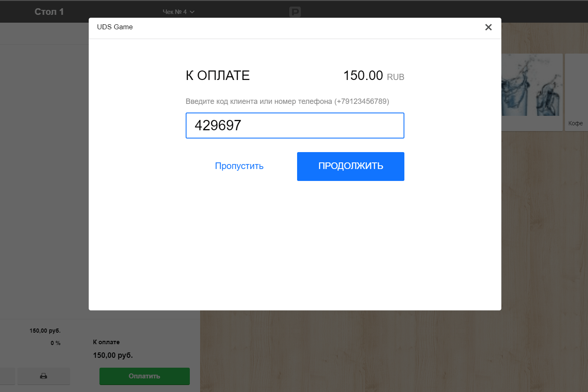Screen dimensions: 588x392
Task: Click the 0 % discount value
Action: pos(56,343)
